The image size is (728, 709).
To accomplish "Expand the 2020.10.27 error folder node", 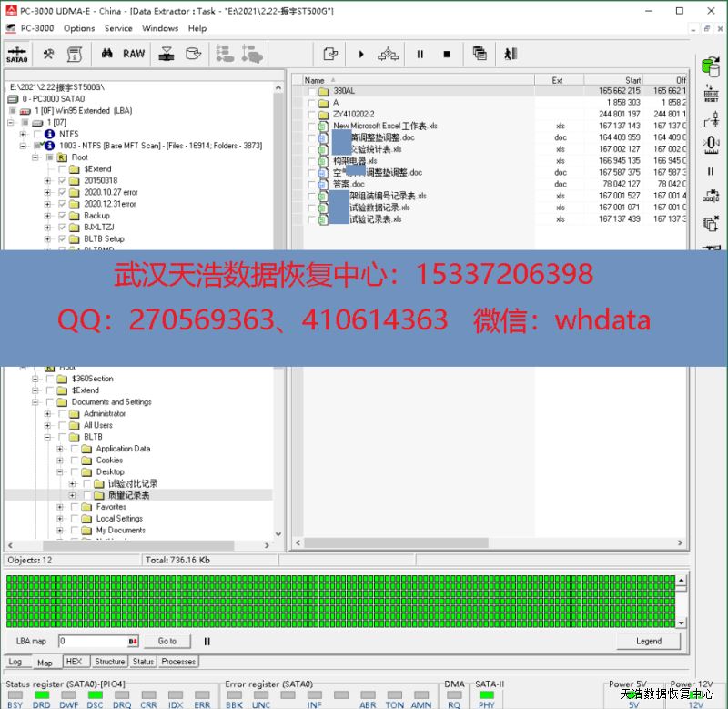I will click(x=47, y=193).
